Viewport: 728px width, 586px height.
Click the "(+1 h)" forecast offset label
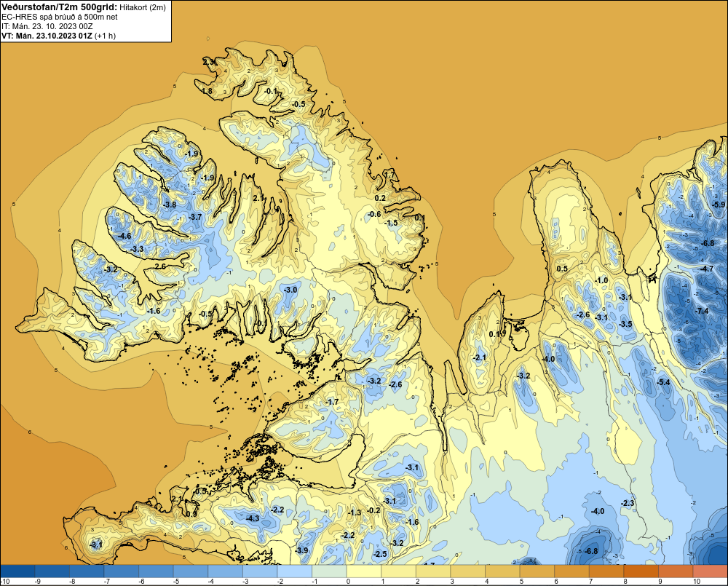105,36
